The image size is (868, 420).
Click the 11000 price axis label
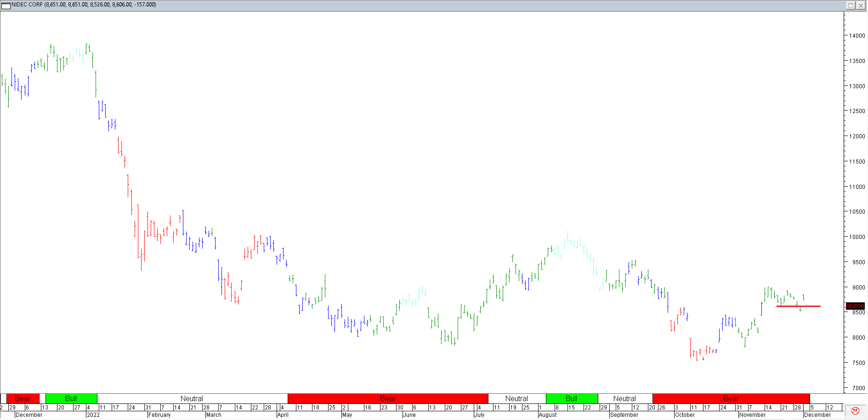[x=857, y=187]
